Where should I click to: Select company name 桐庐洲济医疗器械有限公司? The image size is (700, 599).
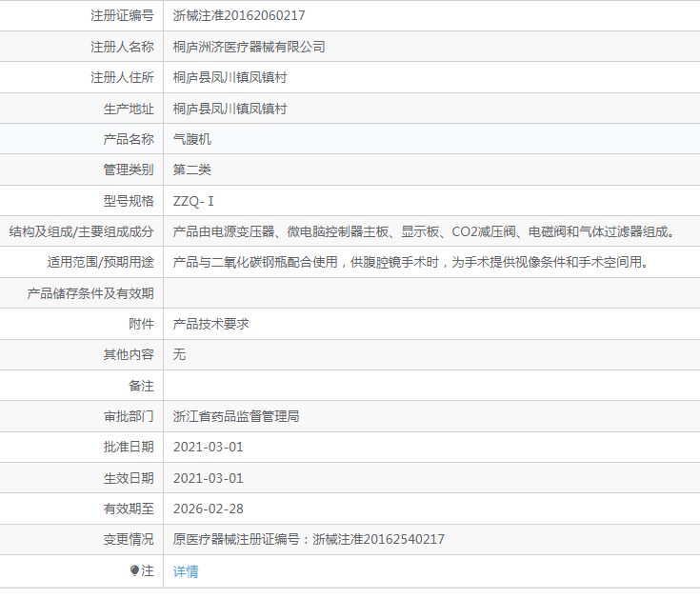[250, 47]
